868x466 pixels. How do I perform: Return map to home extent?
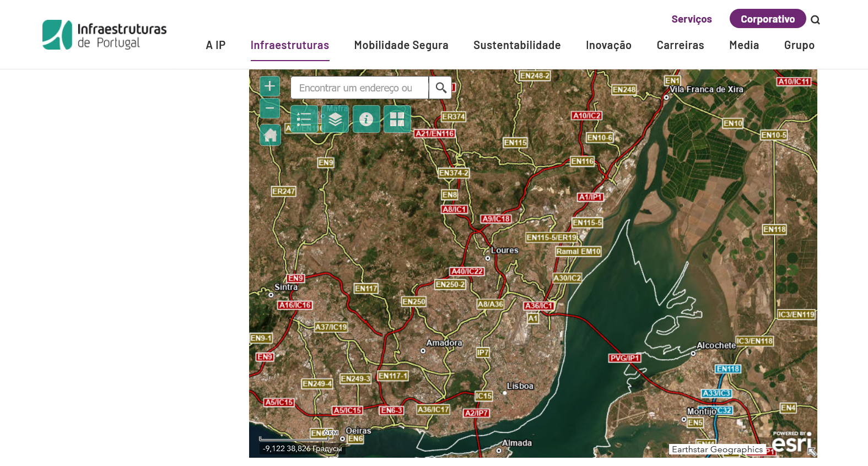(270, 135)
